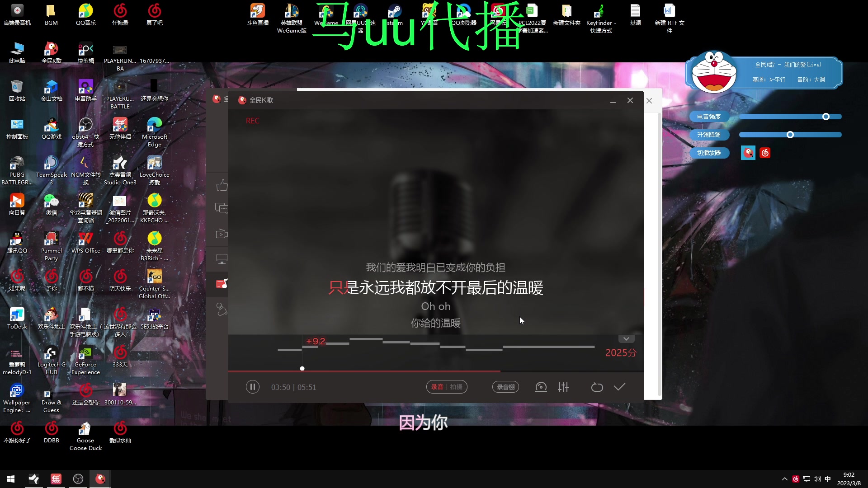Open the Microsoft Edge desktop icon

[x=154, y=132]
